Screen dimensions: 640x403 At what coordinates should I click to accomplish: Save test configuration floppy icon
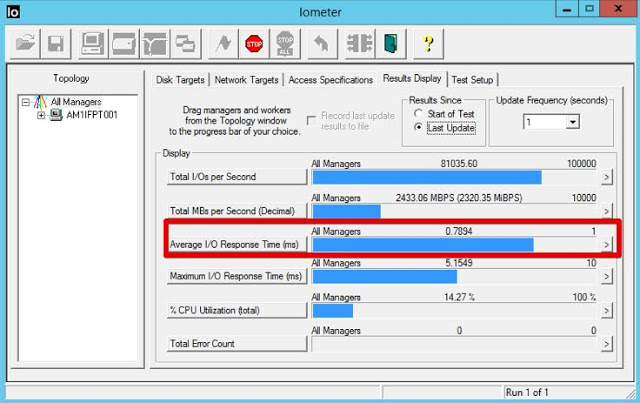pos(56,43)
